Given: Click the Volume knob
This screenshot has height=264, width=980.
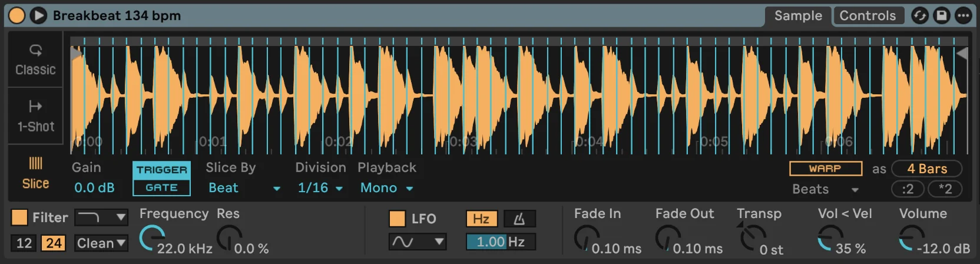Looking at the screenshot, I should (911, 237).
